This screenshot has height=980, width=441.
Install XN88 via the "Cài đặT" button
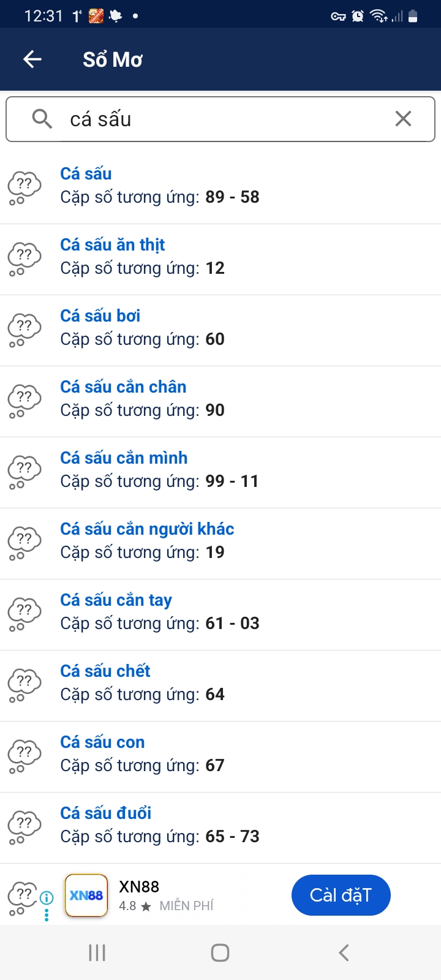341,895
